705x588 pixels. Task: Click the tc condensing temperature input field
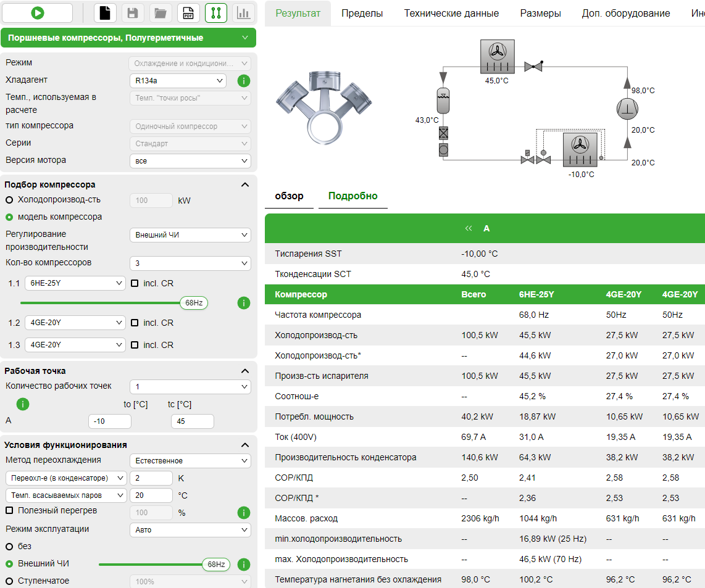point(192,421)
